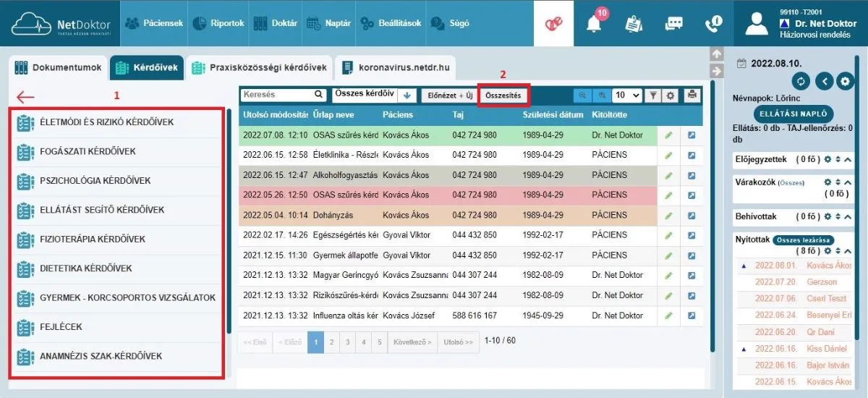Open the red heart pill icon

pyautogui.click(x=553, y=23)
